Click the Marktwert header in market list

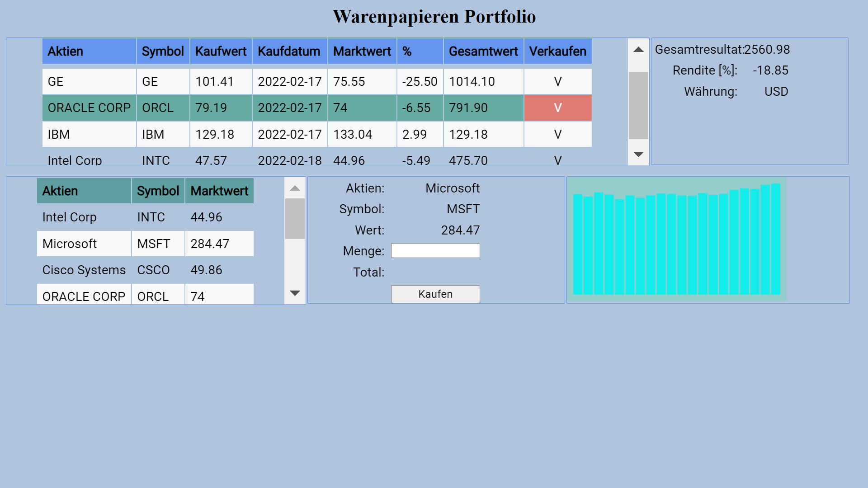click(x=219, y=191)
